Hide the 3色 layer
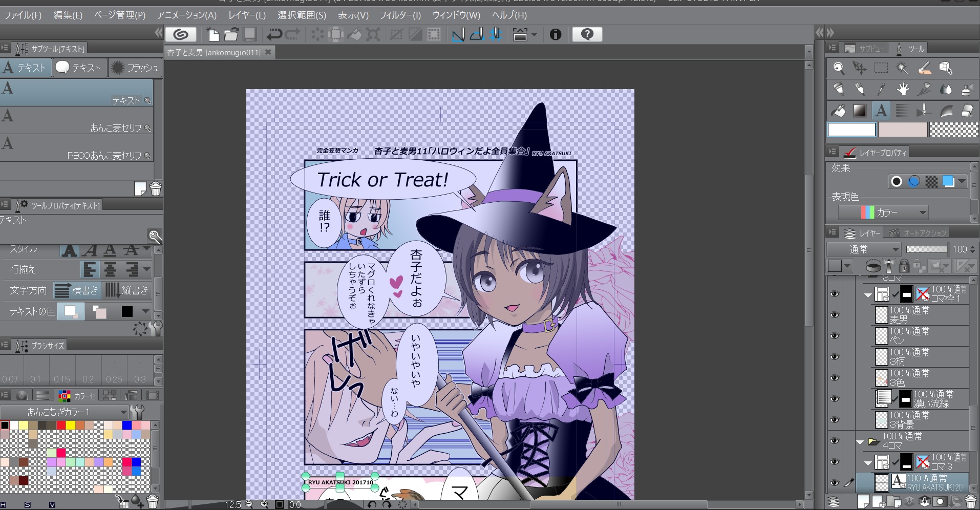Viewport: 980px width, 510px height. [835, 378]
